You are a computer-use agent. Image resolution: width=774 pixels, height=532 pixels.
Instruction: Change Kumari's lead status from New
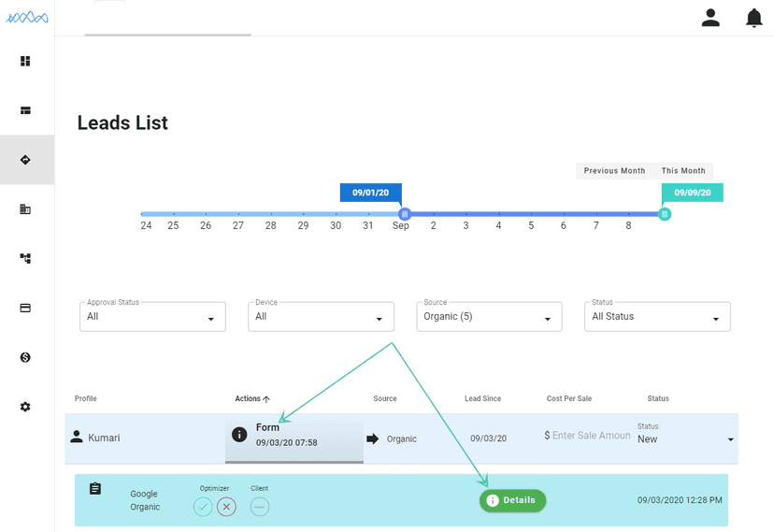click(685, 439)
